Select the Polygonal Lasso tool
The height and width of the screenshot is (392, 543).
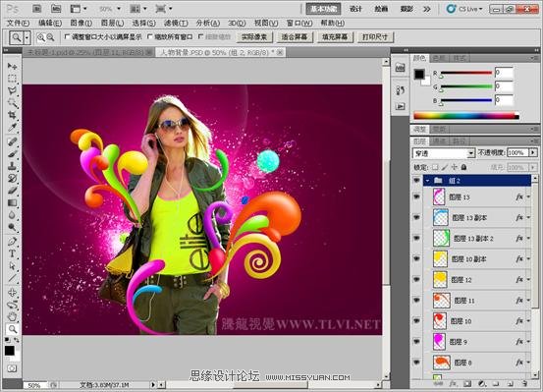tap(12, 90)
